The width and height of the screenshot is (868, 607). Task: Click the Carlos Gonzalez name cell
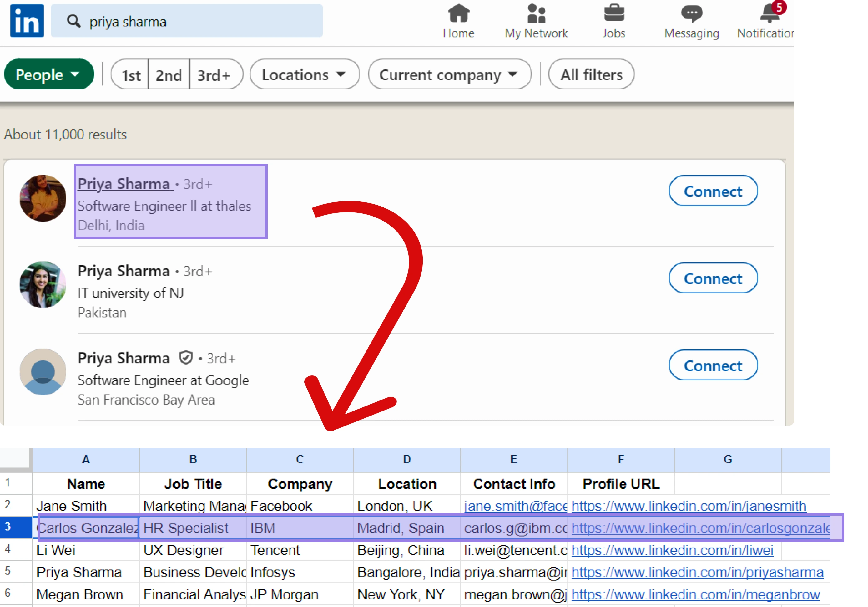86,528
